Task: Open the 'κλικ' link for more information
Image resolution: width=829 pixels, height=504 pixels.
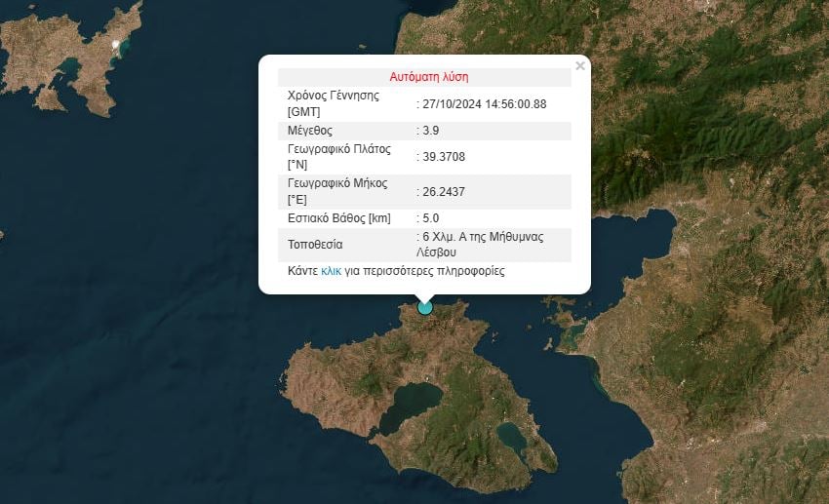Action: coord(331,271)
